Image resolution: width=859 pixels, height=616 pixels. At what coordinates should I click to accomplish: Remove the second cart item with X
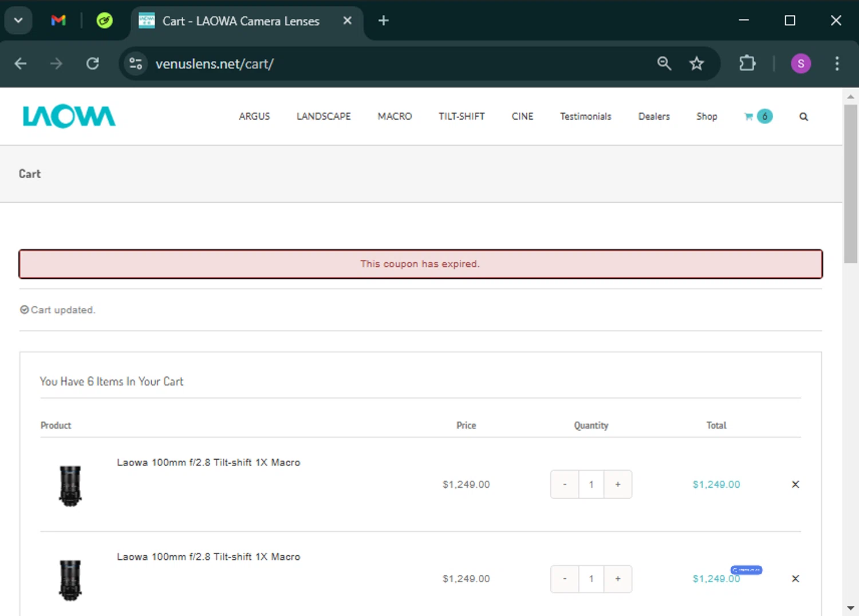click(x=795, y=579)
